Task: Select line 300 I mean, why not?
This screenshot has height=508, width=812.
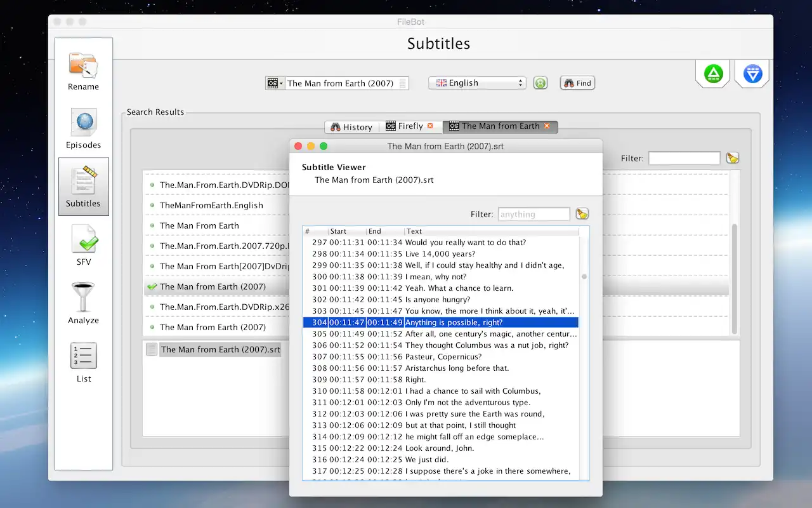Action: [x=441, y=277]
